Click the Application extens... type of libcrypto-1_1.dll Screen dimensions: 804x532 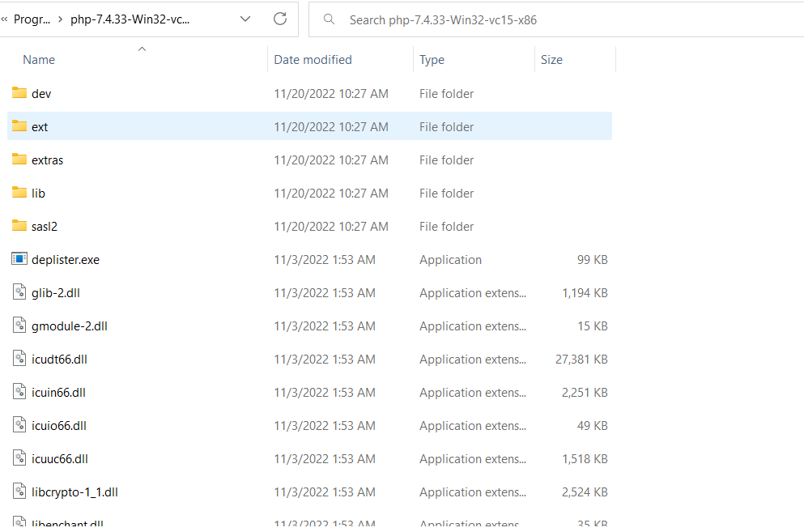(x=472, y=492)
